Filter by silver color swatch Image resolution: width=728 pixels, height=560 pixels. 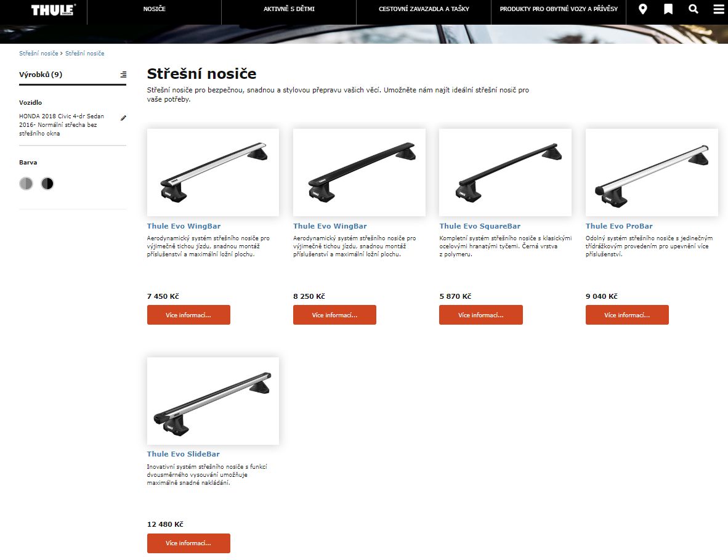26,184
